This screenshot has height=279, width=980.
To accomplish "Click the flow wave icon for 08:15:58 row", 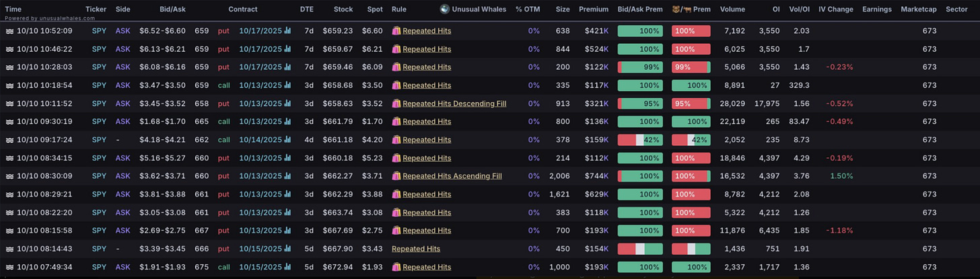I will pyautogui.click(x=10, y=231).
